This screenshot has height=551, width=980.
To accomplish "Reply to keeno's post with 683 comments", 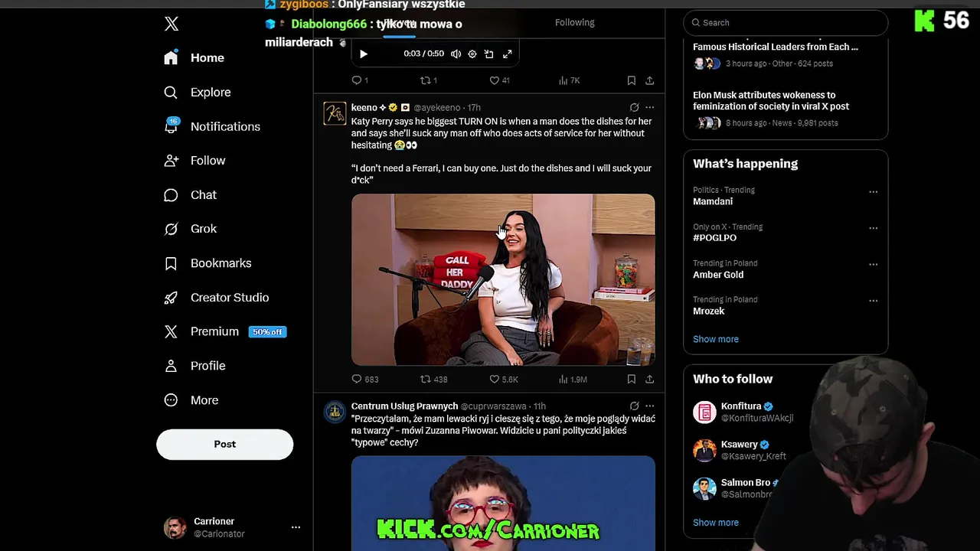I will point(364,380).
